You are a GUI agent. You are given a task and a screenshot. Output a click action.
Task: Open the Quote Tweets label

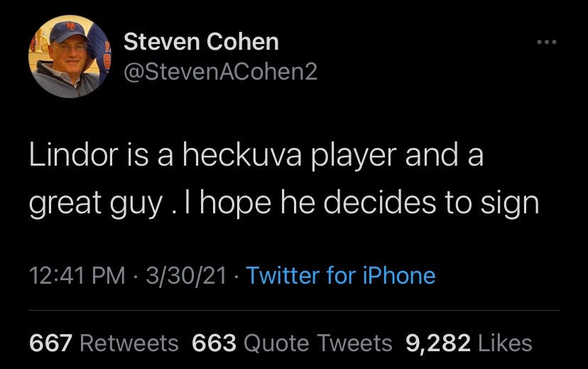pyautogui.click(x=318, y=343)
